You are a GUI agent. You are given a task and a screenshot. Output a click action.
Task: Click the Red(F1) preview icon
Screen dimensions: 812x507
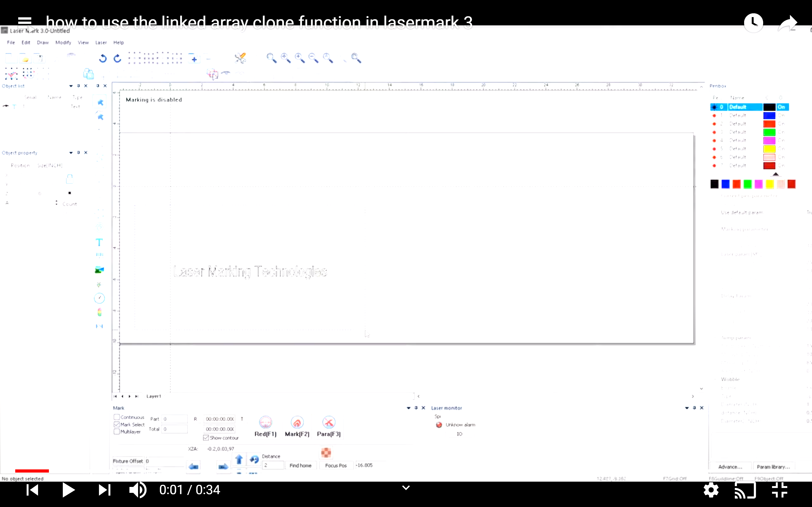[x=265, y=422]
